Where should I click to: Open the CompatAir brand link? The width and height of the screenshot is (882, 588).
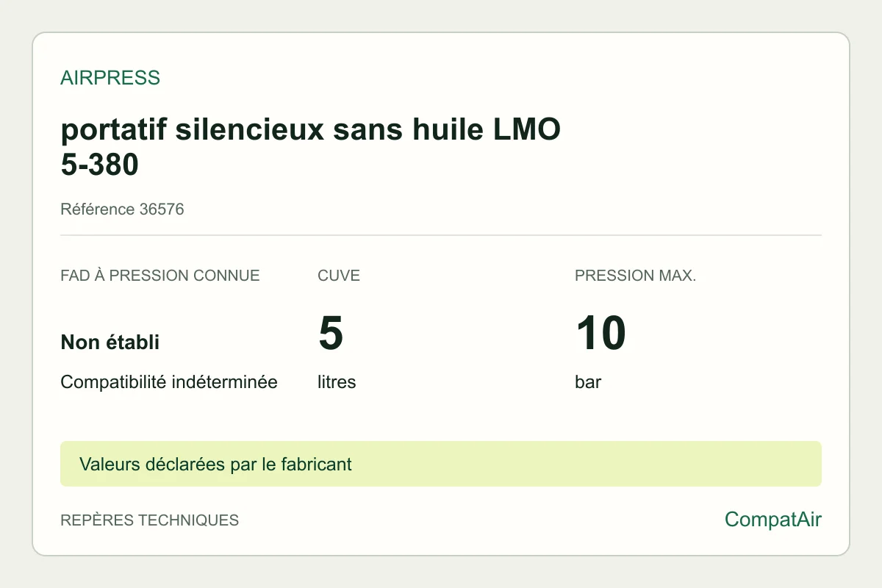click(x=773, y=520)
